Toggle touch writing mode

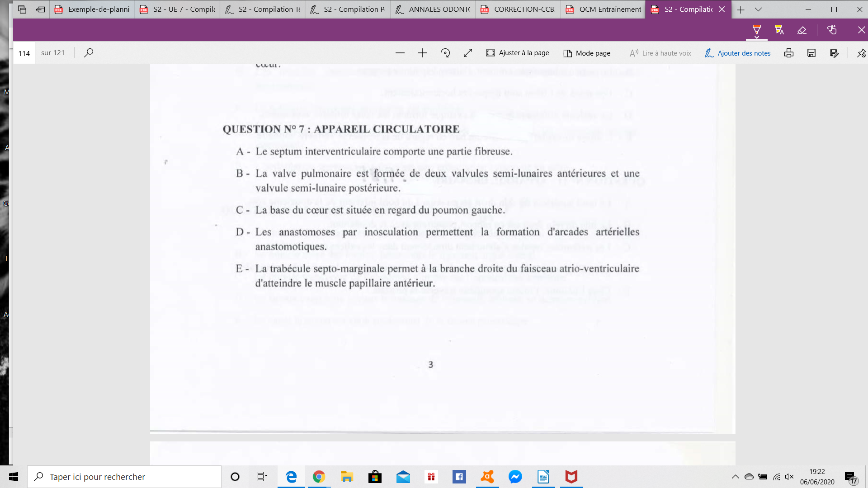coord(832,30)
